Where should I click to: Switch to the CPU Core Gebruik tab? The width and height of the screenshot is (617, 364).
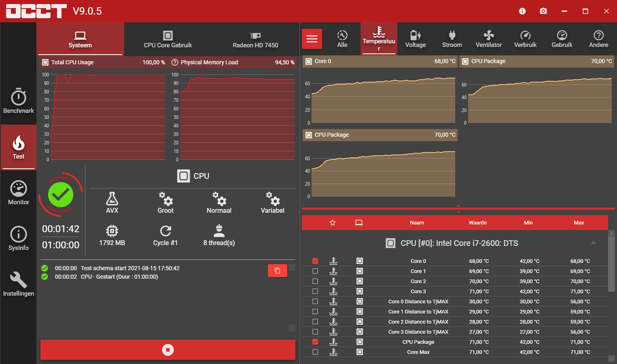[168, 39]
